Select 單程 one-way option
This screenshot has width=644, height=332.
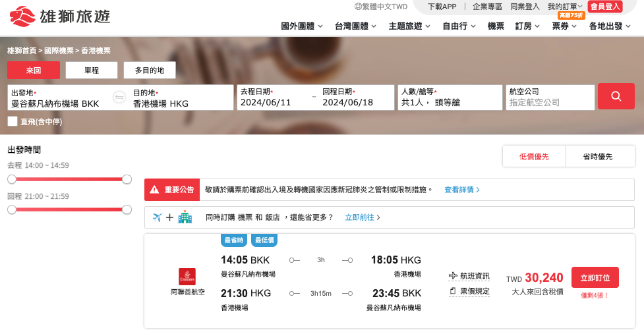pyautogui.click(x=92, y=70)
